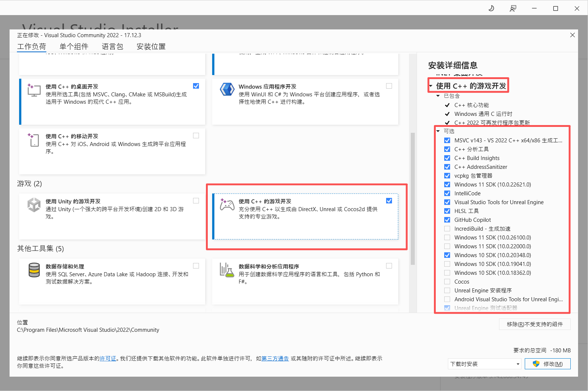The height and width of the screenshot is (391, 588).
Task: Click the C++ 核心功能 included item
Action: pos(471,105)
